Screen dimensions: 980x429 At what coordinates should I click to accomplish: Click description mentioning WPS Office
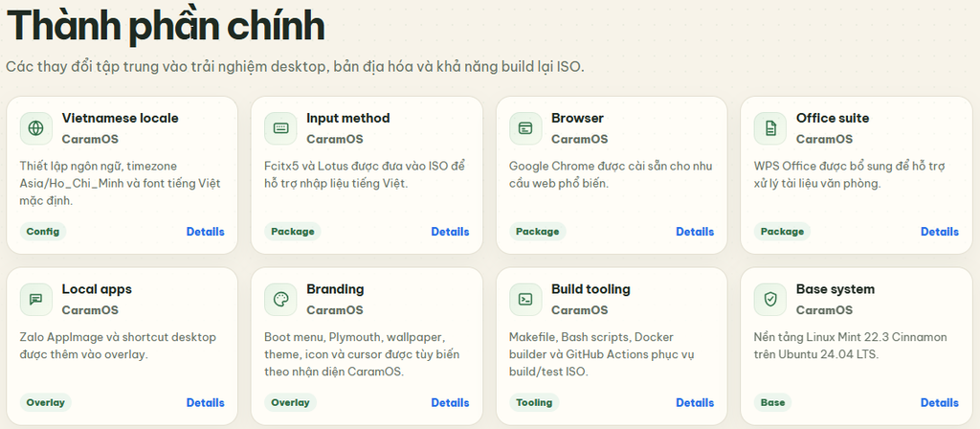coord(850,175)
